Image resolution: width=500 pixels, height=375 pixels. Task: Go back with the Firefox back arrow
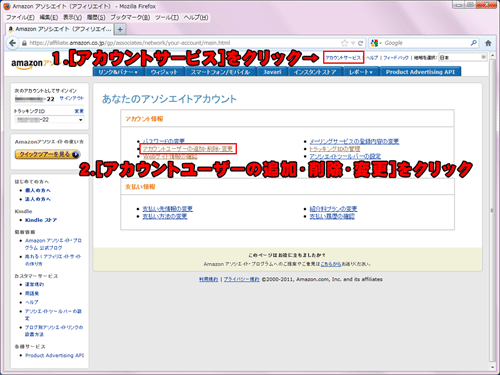click(13, 43)
